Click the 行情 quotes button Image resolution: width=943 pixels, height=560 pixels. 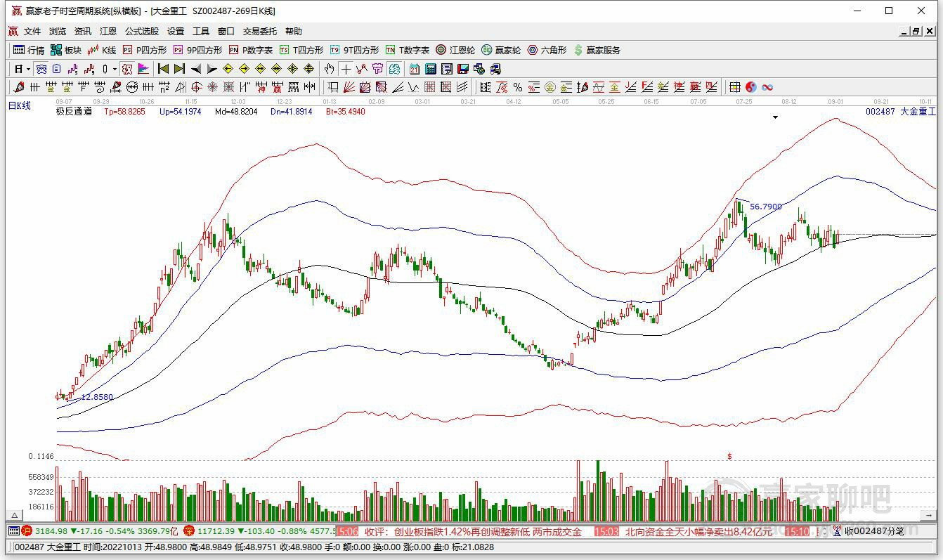coord(29,50)
